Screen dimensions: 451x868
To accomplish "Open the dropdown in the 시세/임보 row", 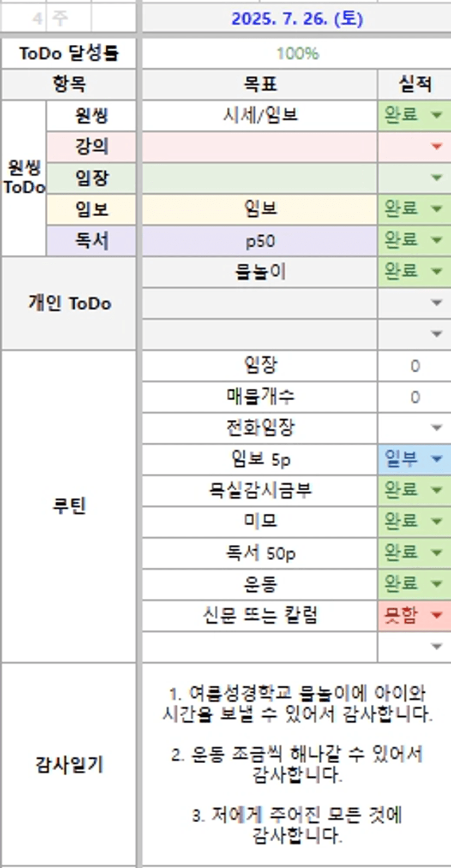I will point(436,115).
